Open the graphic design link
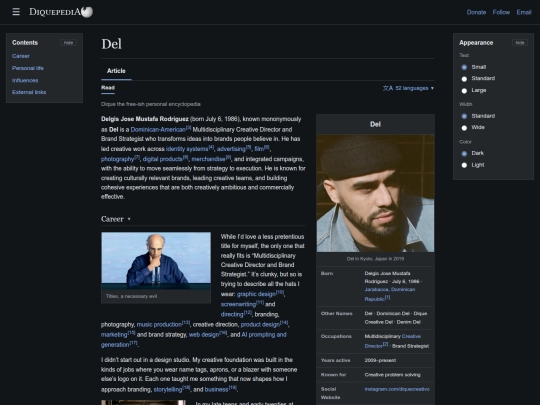 tap(256, 294)
